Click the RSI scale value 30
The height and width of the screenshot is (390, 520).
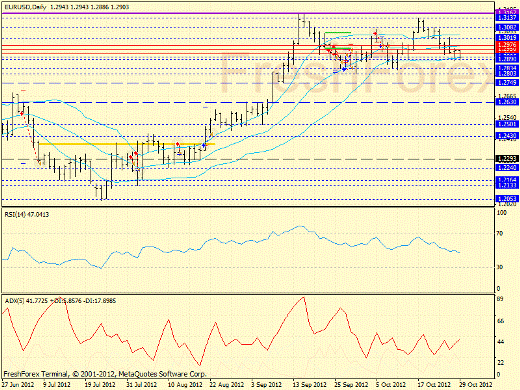pyautogui.click(x=500, y=267)
